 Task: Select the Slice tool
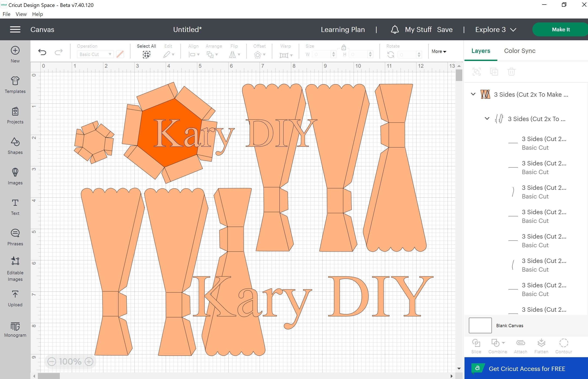pyautogui.click(x=476, y=345)
